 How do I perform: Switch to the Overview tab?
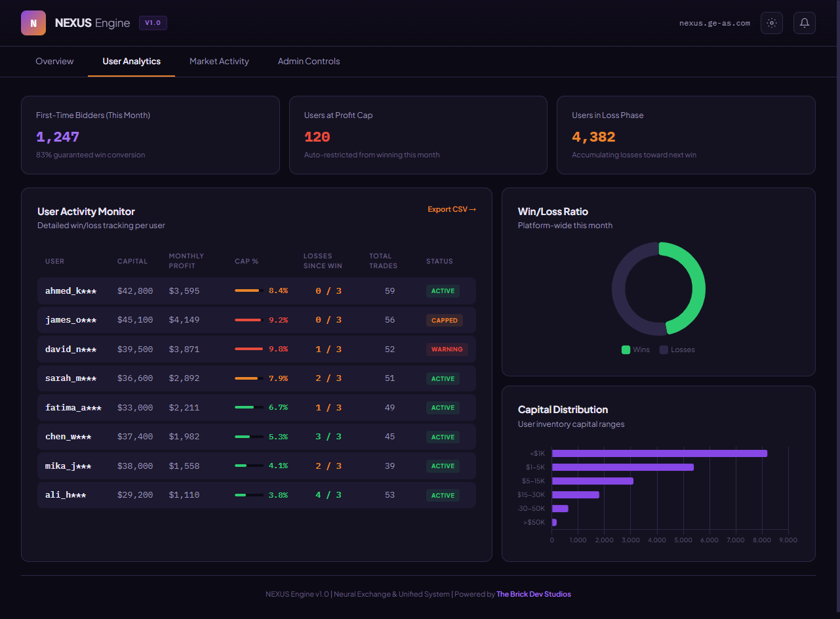(x=54, y=61)
